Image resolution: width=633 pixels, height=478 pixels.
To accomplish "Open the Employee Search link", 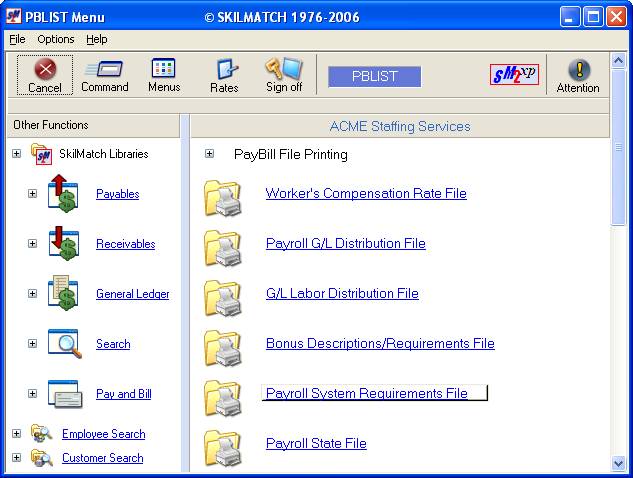I will click(x=103, y=434).
